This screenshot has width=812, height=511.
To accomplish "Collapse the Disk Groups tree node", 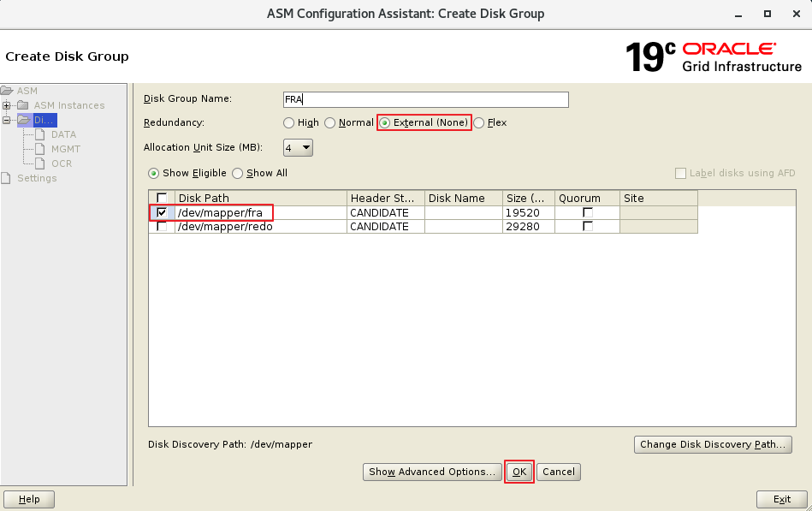I will point(7,120).
